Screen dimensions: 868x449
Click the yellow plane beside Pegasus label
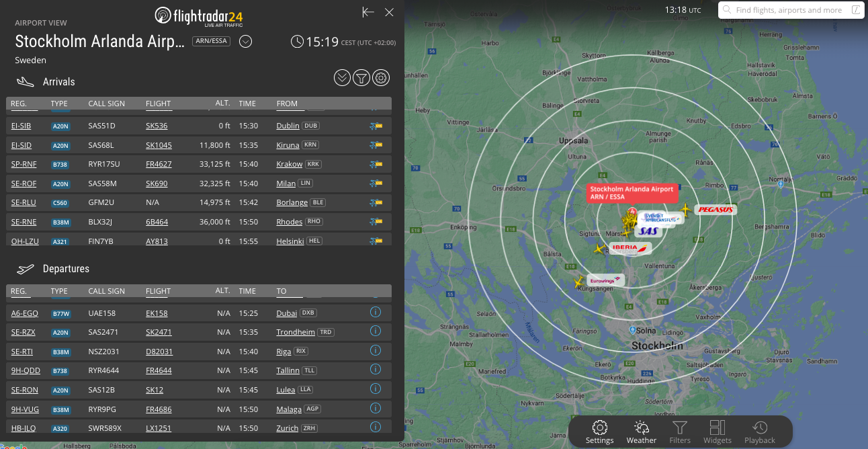pyautogui.click(x=685, y=210)
